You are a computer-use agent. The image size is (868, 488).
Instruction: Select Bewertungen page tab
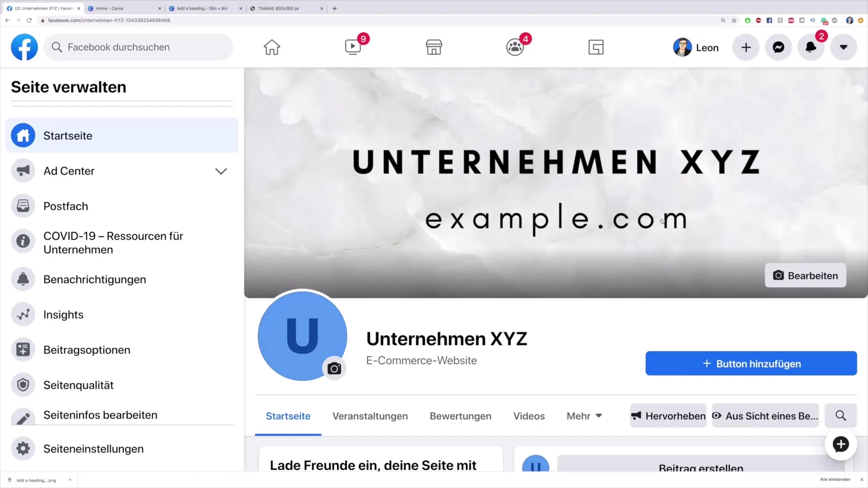pyautogui.click(x=460, y=415)
